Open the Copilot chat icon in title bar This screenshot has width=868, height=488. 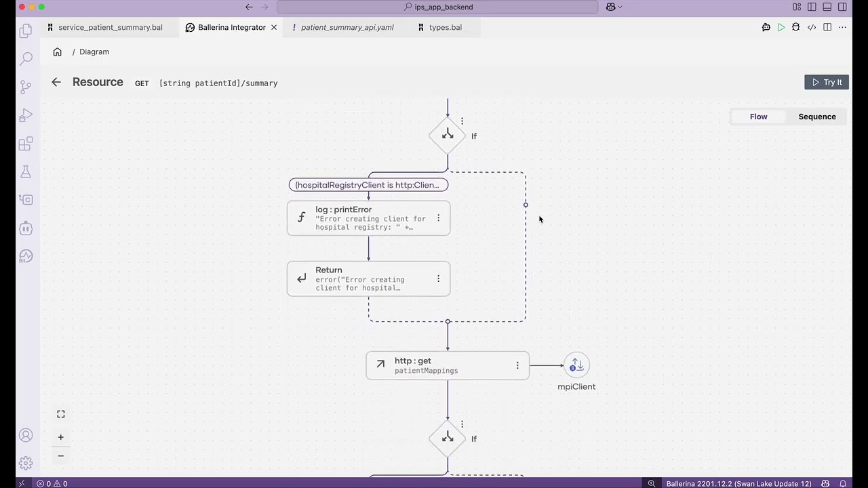(614, 7)
